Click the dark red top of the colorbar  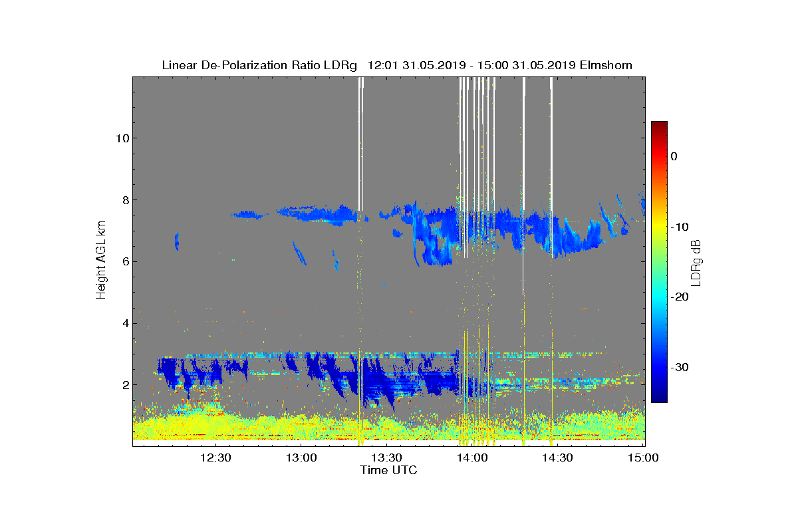coord(659,125)
